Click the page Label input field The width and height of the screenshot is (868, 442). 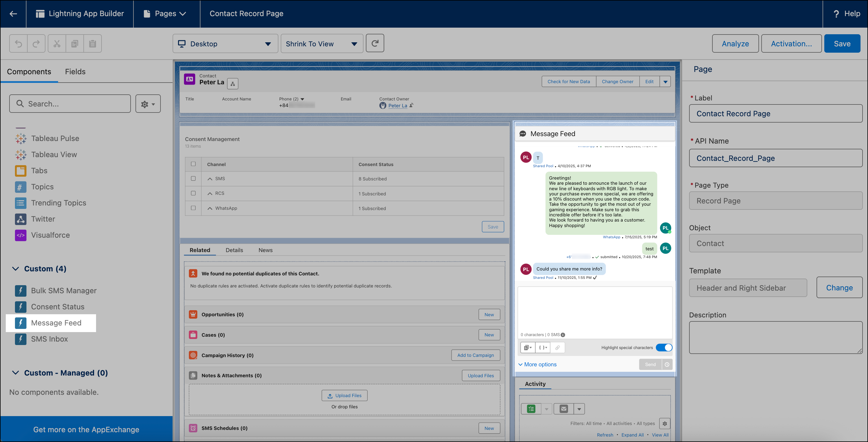pos(776,114)
